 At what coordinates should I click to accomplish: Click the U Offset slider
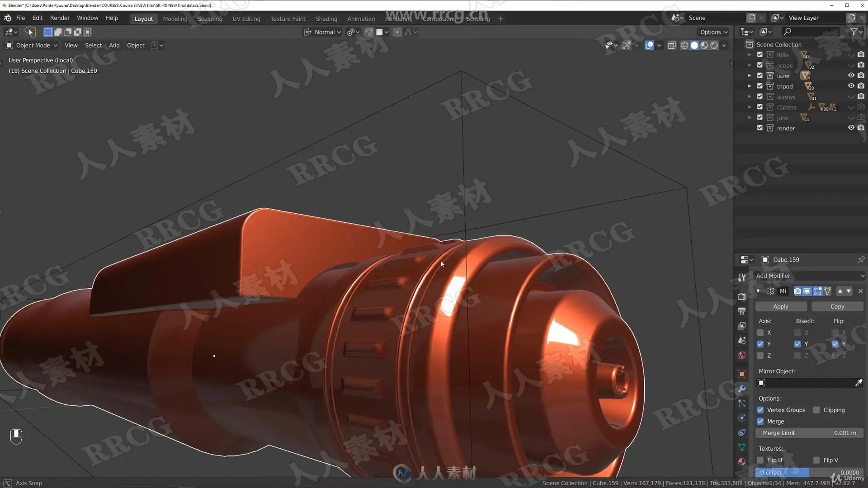click(809, 472)
